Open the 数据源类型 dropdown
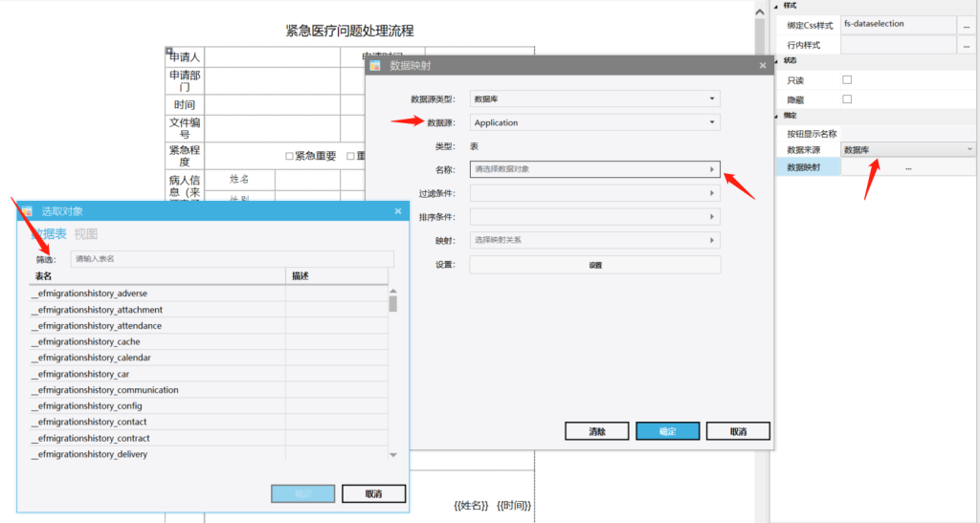 594,98
